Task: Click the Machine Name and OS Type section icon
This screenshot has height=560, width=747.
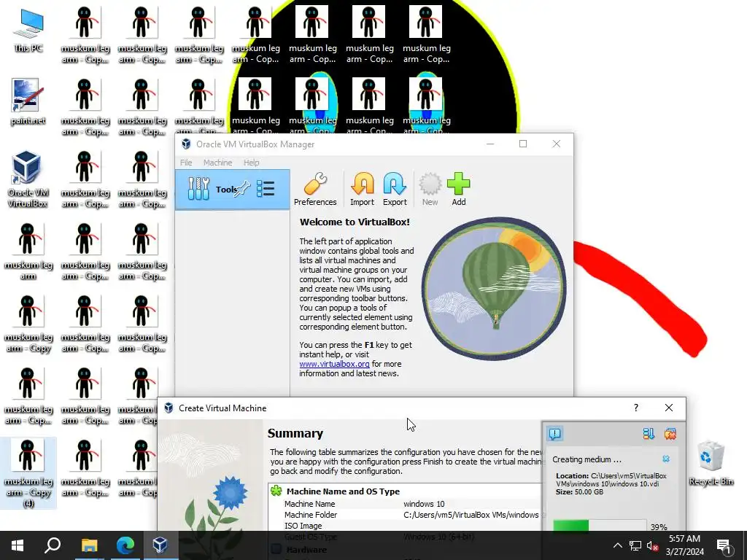Action: pos(276,491)
